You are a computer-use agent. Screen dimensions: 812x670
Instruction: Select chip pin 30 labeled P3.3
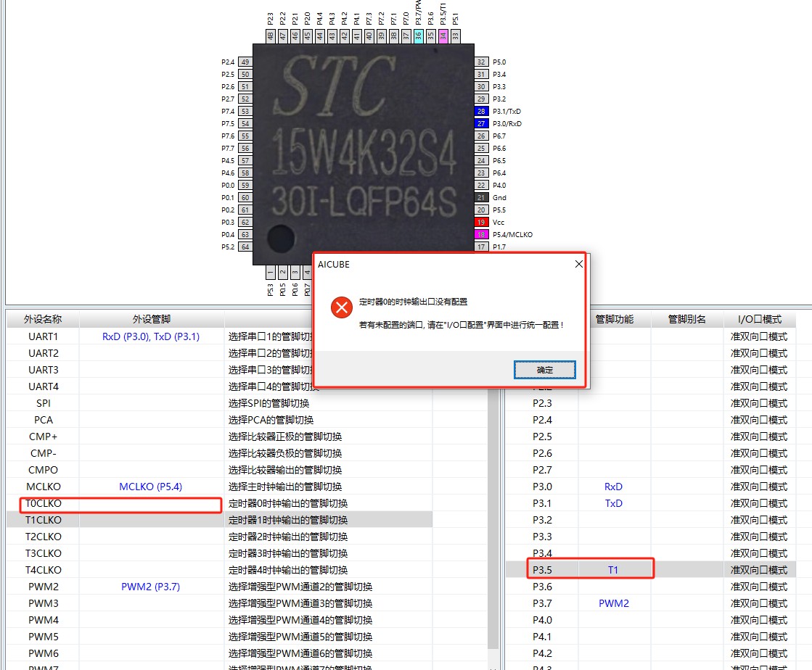(x=481, y=86)
